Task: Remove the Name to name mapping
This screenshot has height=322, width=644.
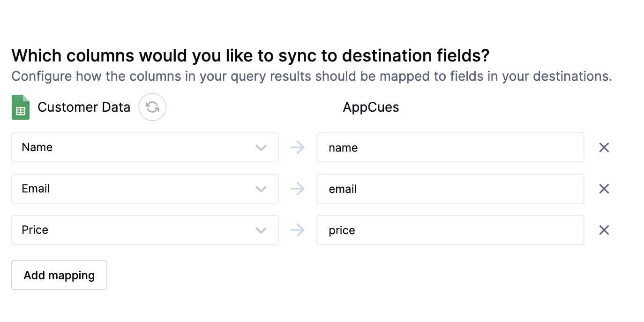Action: [x=604, y=148]
